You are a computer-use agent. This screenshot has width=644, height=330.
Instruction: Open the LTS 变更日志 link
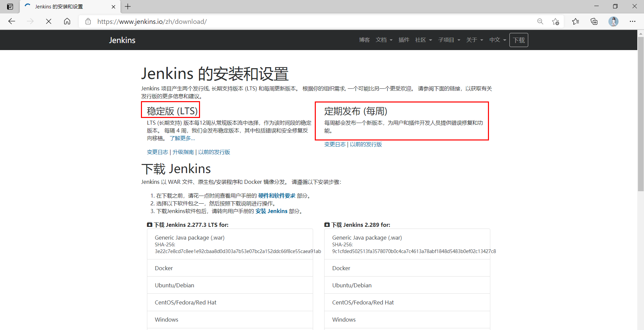coord(157,152)
